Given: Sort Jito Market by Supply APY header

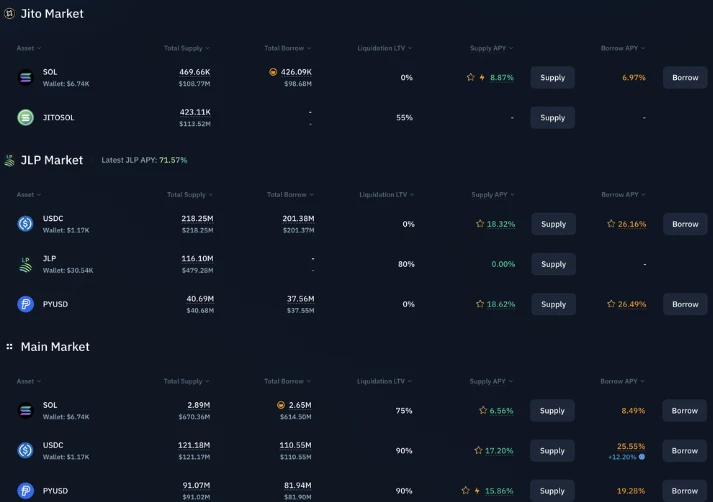Looking at the screenshot, I should coord(494,48).
